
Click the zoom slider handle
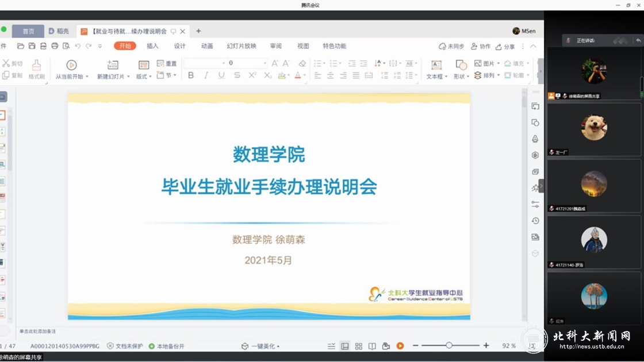coord(449,345)
